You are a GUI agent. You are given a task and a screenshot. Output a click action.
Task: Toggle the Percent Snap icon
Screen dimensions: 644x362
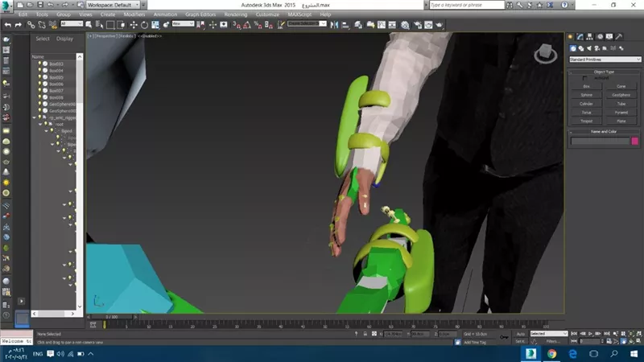point(258,25)
